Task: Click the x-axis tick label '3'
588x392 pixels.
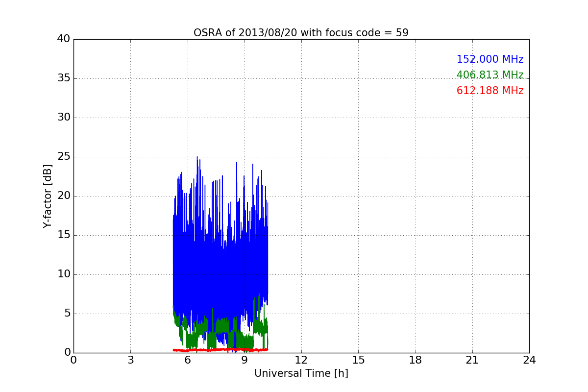Action: tap(130, 360)
